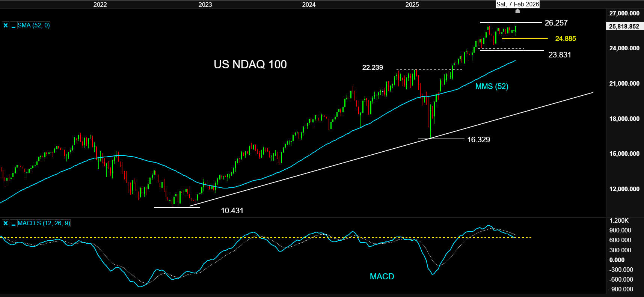
Task: Select the Sat, 7 Feb 2026 date marker
Action: tap(517, 4)
